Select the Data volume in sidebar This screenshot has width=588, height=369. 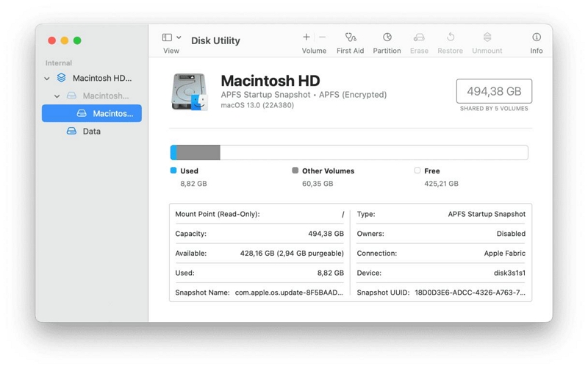coord(91,131)
